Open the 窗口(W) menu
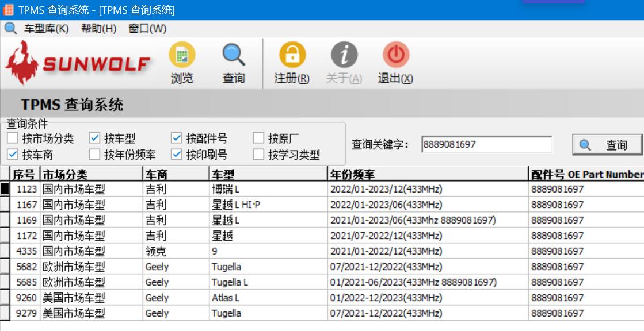The image size is (644, 331). tap(147, 28)
